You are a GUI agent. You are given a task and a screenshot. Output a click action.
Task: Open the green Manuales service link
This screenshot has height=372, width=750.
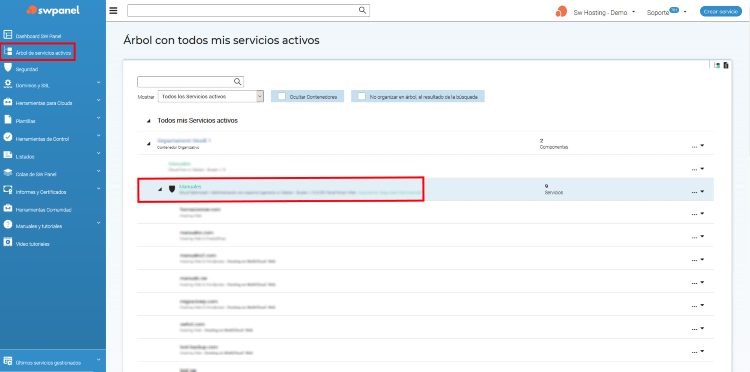tap(190, 186)
